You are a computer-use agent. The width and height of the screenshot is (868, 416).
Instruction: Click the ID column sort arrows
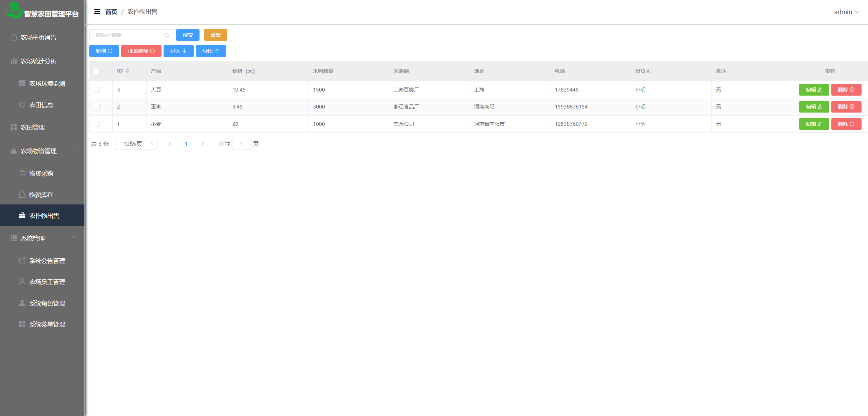pyautogui.click(x=128, y=71)
